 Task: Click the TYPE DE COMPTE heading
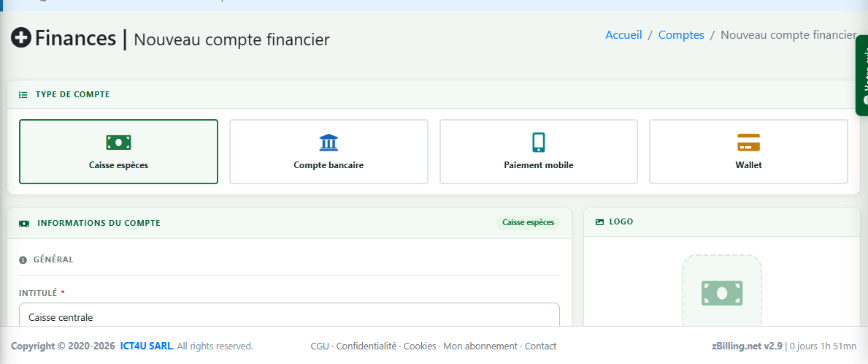click(x=72, y=95)
